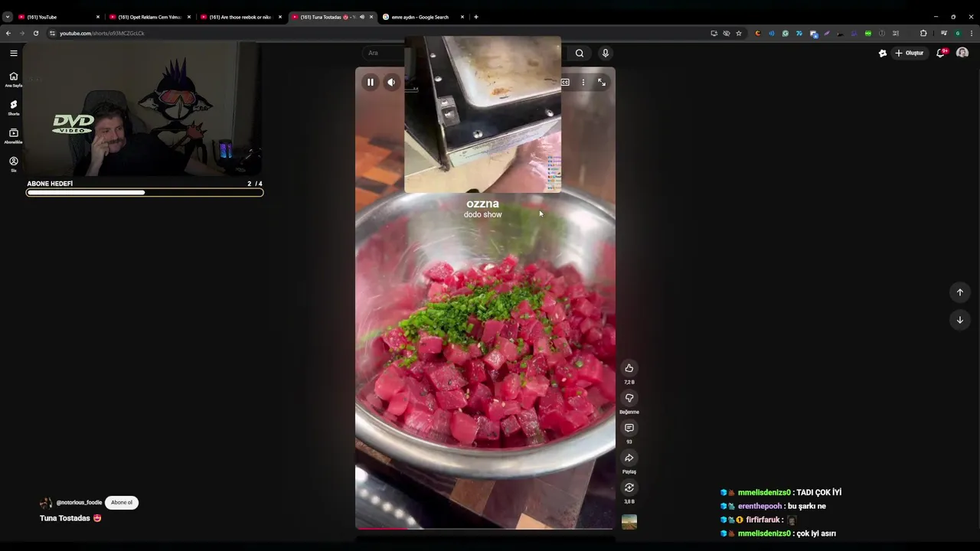Open Shorts from the sidebar
The width and height of the screenshot is (980, 551).
coord(13,108)
